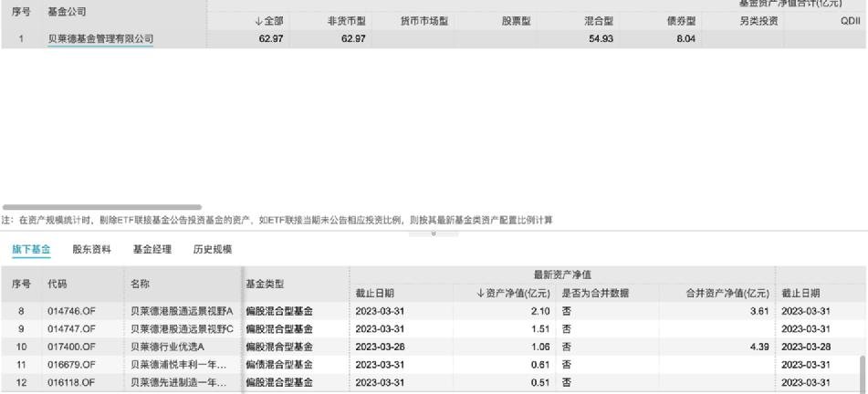Click the 货币市场型 column header
Screen dimensions: 868x394
point(424,22)
